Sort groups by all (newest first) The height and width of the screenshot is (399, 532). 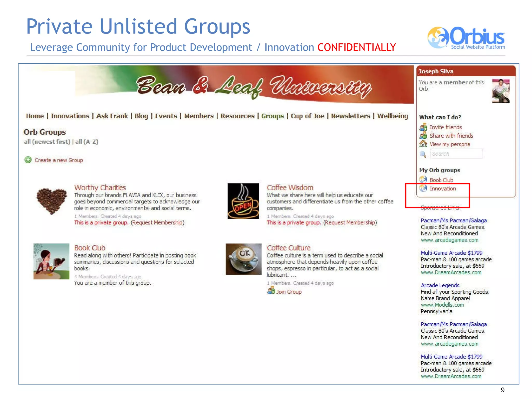click(x=47, y=142)
